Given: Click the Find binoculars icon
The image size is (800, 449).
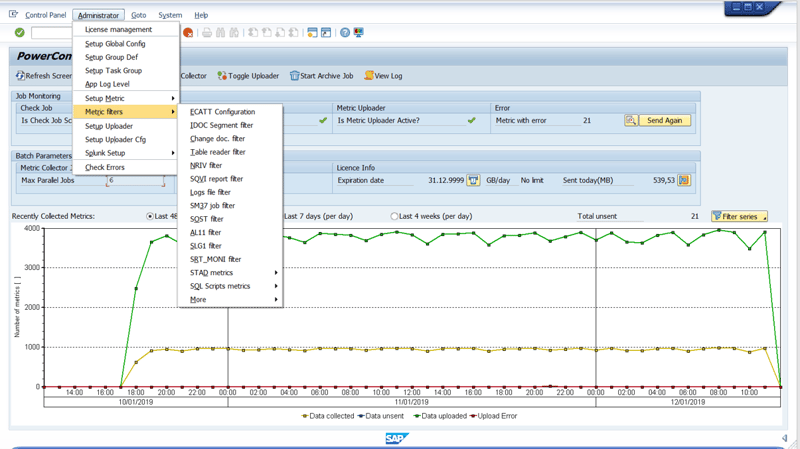Looking at the screenshot, I should tap(220, 33).
